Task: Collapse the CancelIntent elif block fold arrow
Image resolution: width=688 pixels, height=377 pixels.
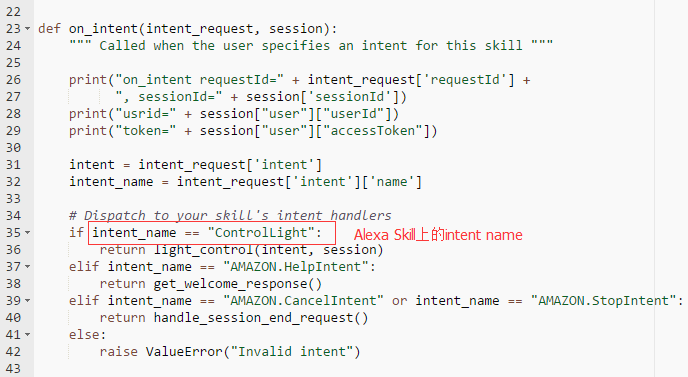Action: point(28,301)
